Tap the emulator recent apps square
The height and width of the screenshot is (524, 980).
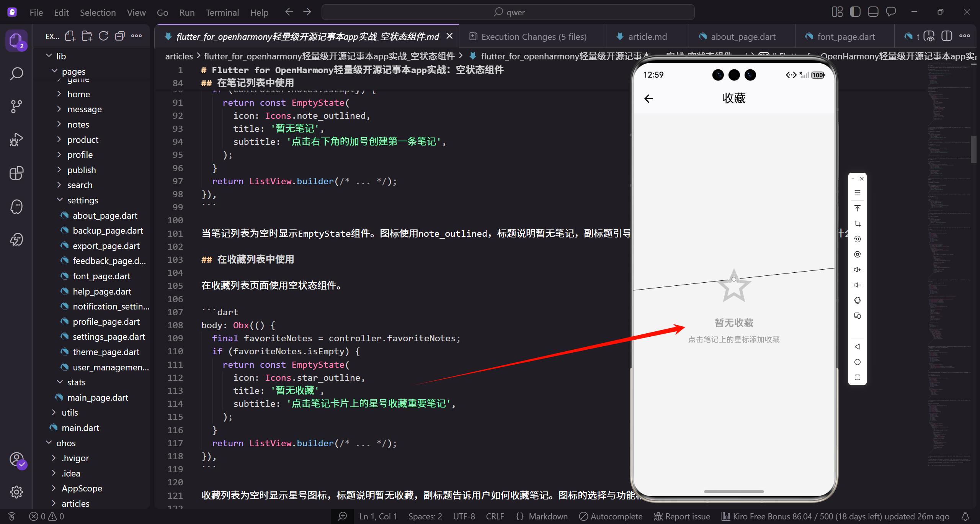[857, 377]
